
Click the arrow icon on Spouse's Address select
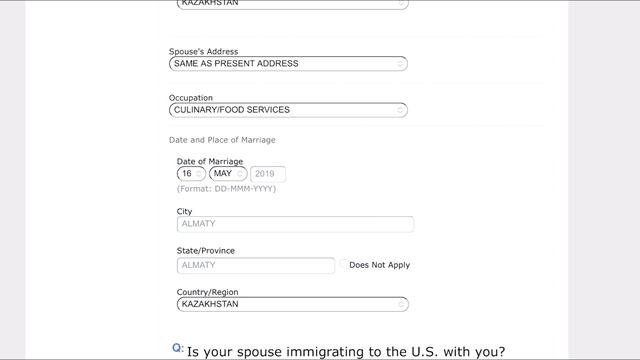tap(400, 64)
